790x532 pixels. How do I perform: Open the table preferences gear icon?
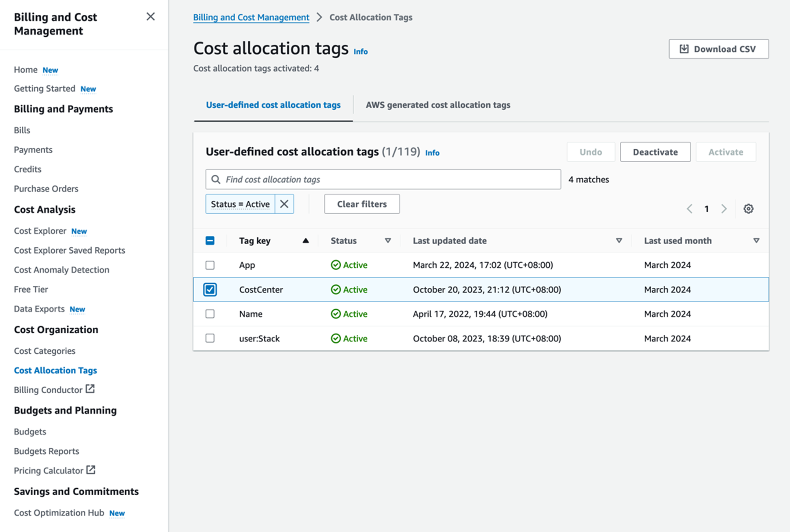(748, 209)
